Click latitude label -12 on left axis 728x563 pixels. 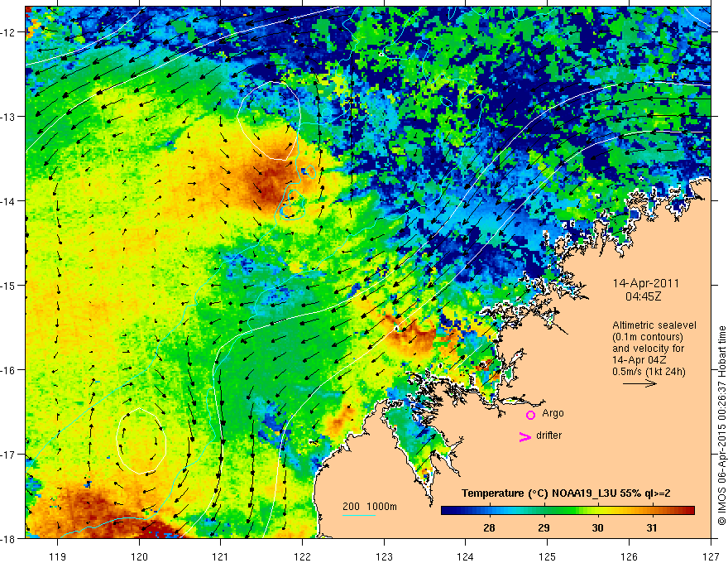(x=8, y=32)
